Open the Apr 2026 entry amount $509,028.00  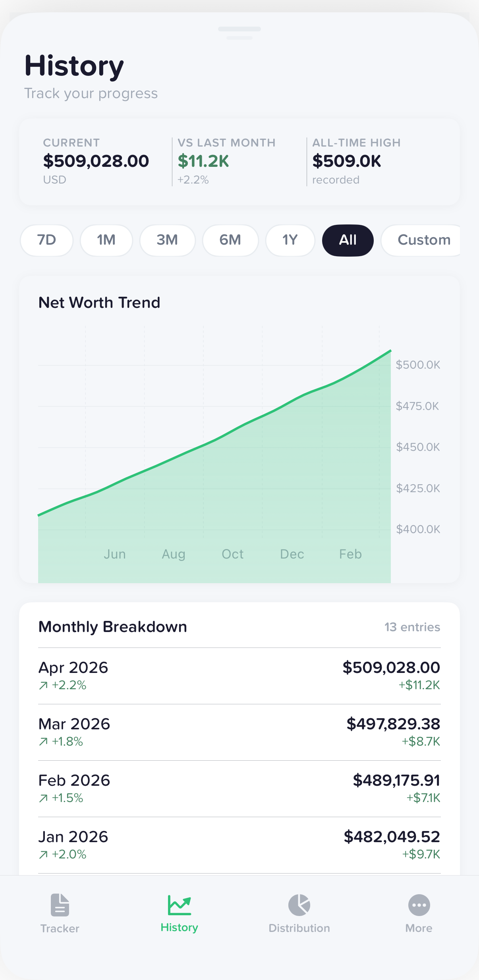(391, 667)
